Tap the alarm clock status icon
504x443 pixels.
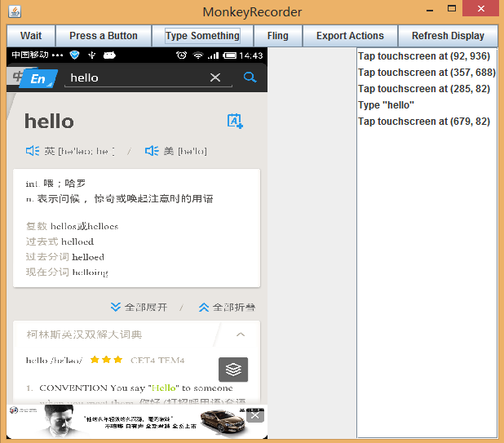(x=181, y=55)
